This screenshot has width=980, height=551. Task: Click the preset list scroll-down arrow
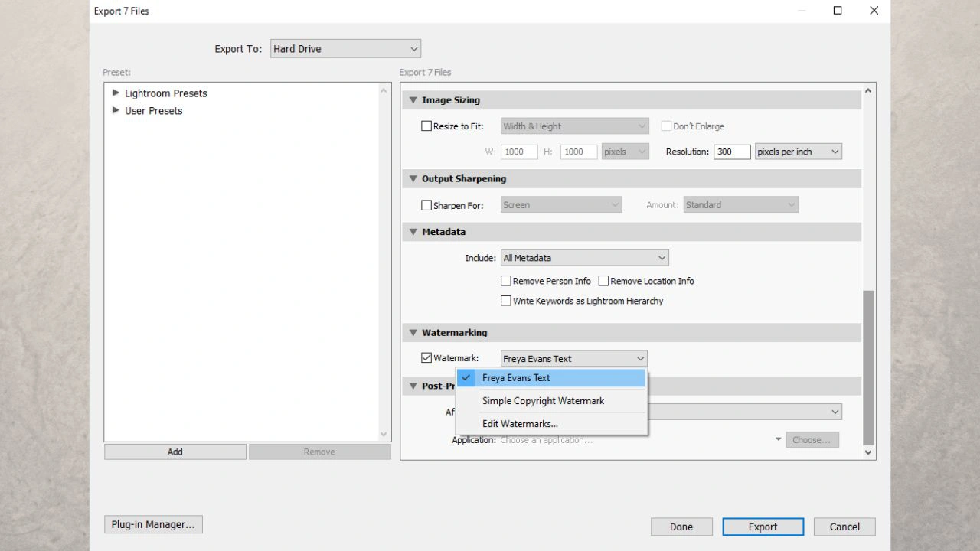coord(384,434)
